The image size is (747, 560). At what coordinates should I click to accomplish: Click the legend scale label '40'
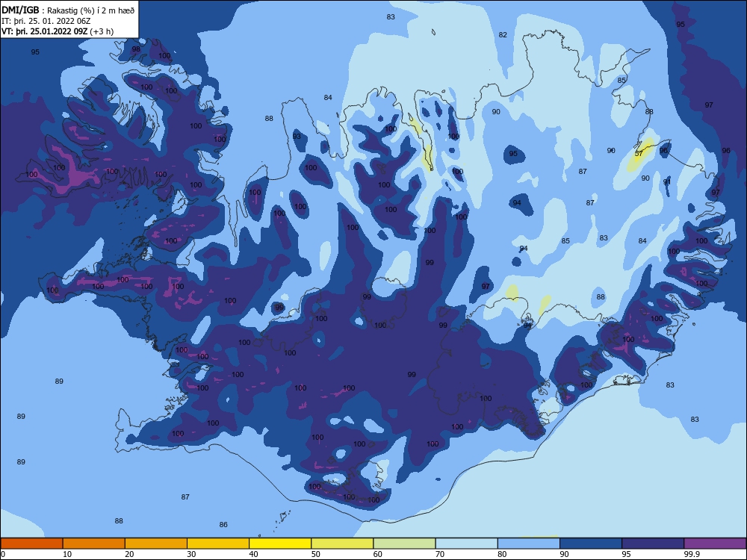click(x=254, y=554)
